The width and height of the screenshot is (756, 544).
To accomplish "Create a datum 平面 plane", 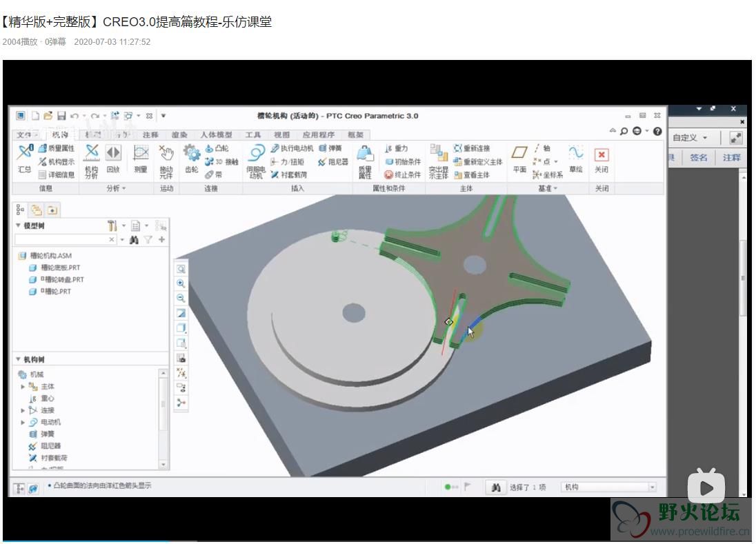I will pos(519,158).
